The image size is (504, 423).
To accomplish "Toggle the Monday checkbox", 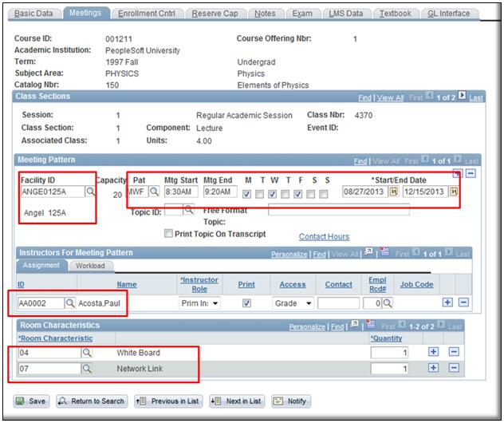I will [x=247, y=194].
